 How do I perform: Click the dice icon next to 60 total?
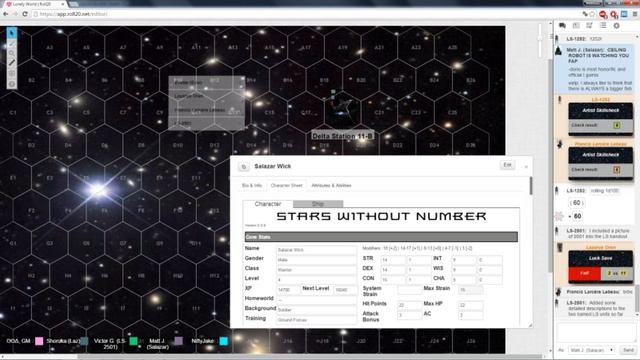pos(559,216)
